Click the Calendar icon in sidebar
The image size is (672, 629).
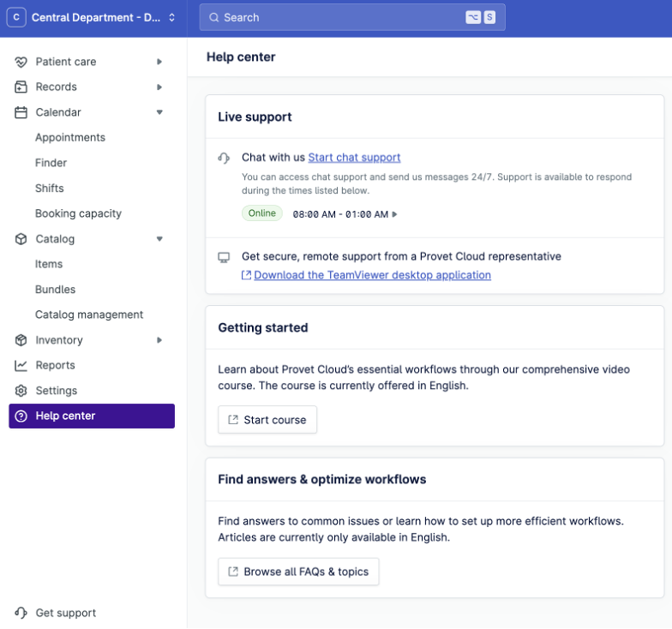[x=21, y=112]
